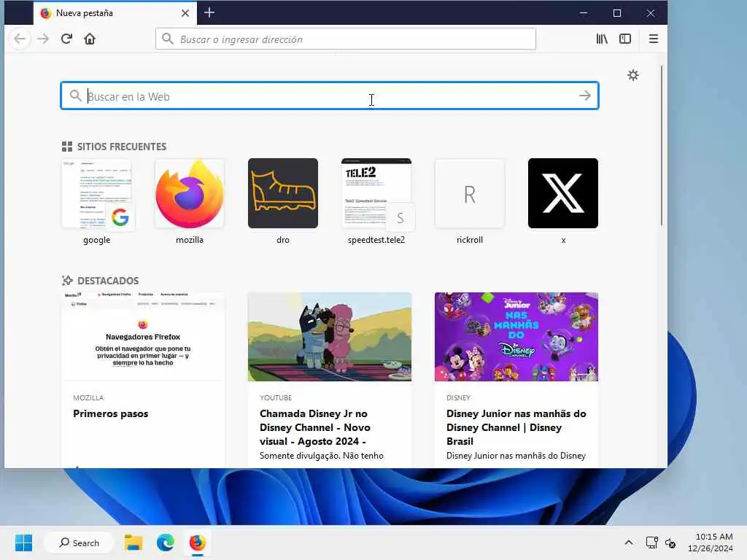Screen dimensions: 747x560
Task: Open the Firefox hamburger menu
Action: 654,39
